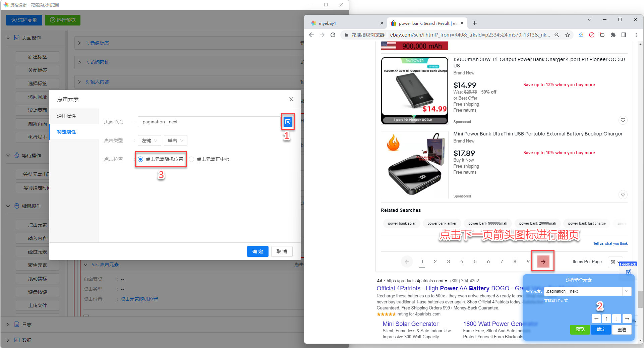The width and height of the screenshot is (644, 348).
Task: Switch to 通用属性 tab in dialog
Action: click(x=74, y=116)
